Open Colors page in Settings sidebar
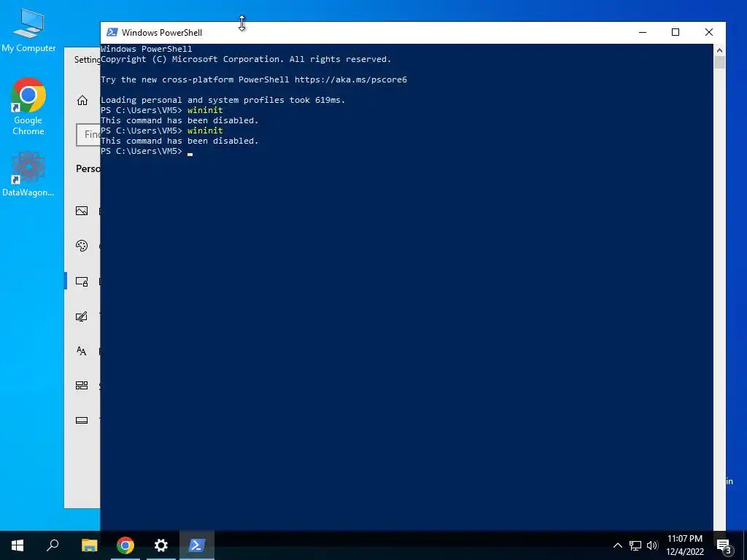 point(82,246)
